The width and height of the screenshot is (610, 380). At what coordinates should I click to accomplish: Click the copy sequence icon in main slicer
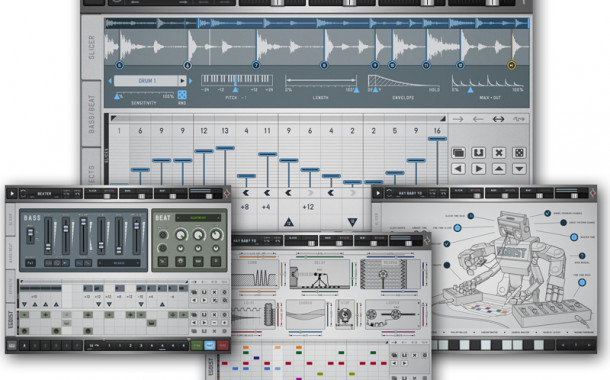pyautogui.click(x=458, y=153)
